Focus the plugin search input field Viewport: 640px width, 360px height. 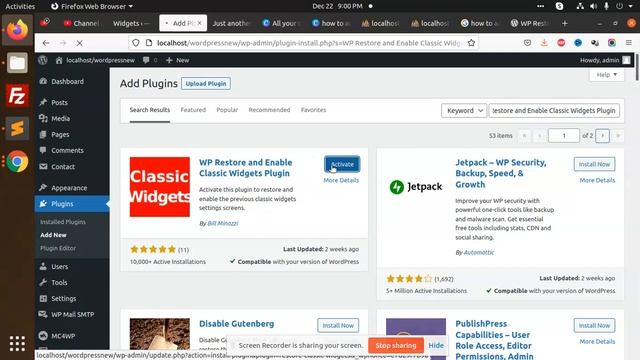coord(554,111)
